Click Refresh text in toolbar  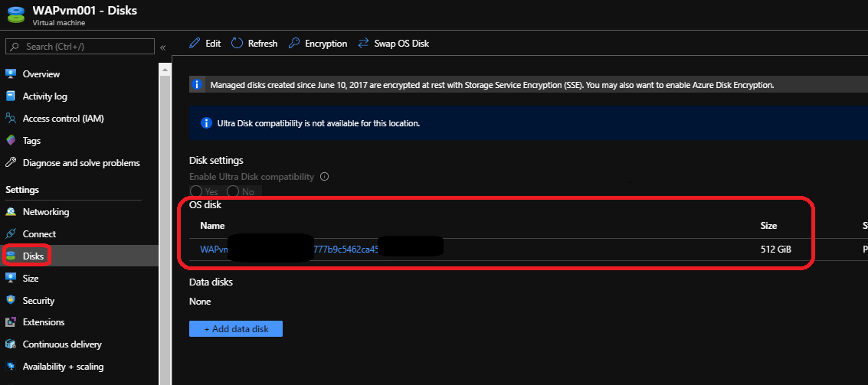click(263, 43)
